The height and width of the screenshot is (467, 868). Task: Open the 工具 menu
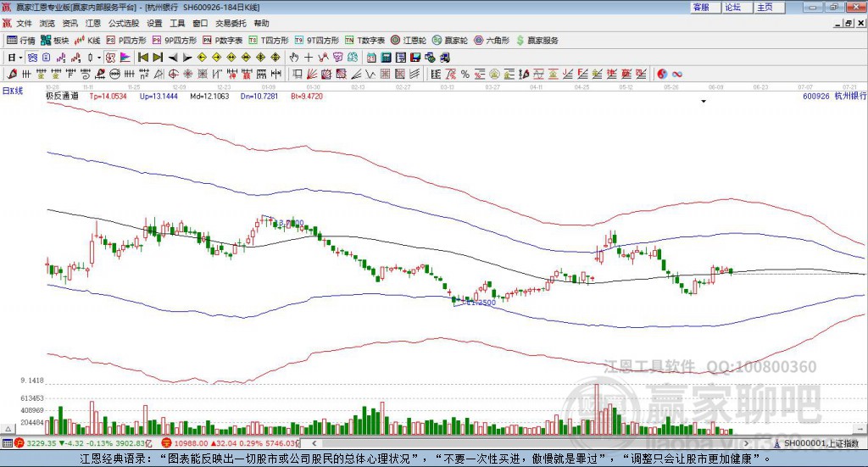(x=177, y=23)
